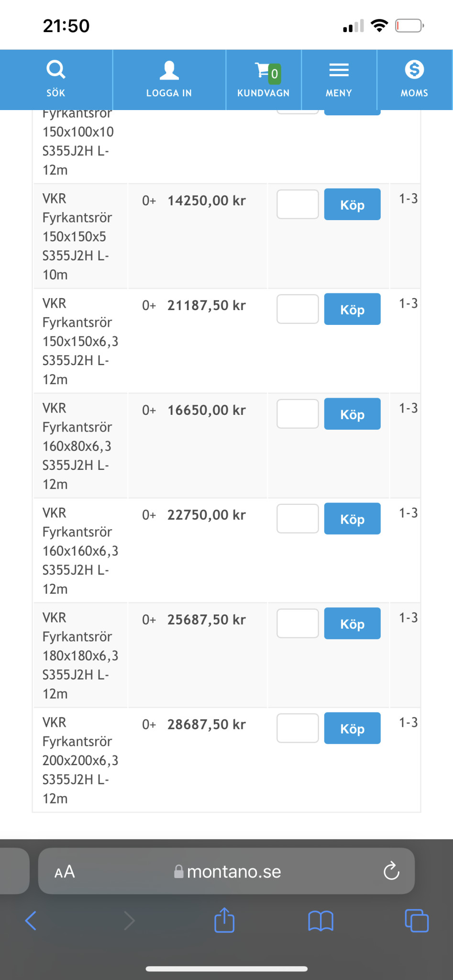Go back with Safari's back arrow
Image resolution: width=453 pixels, height=980 pixels.
31,920
